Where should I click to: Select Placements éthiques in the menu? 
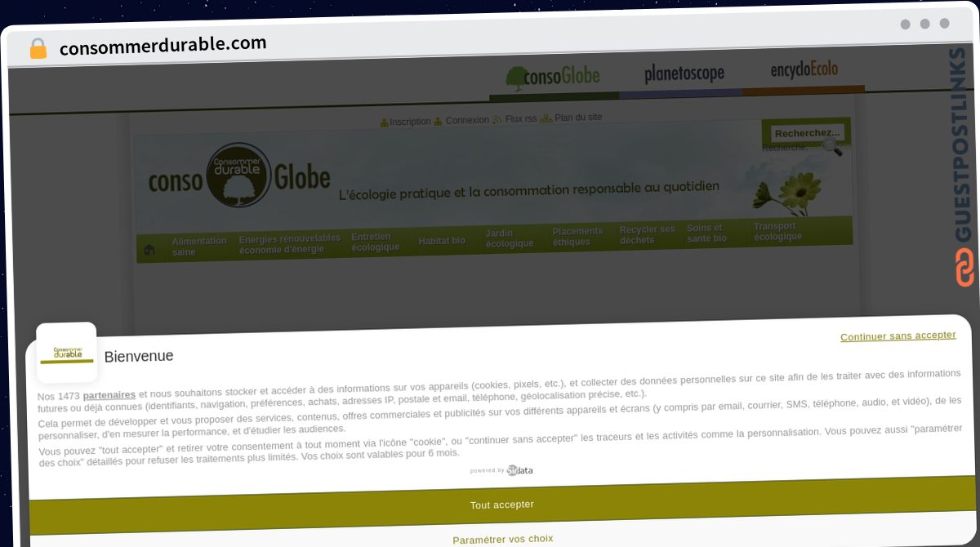(577, 237)
